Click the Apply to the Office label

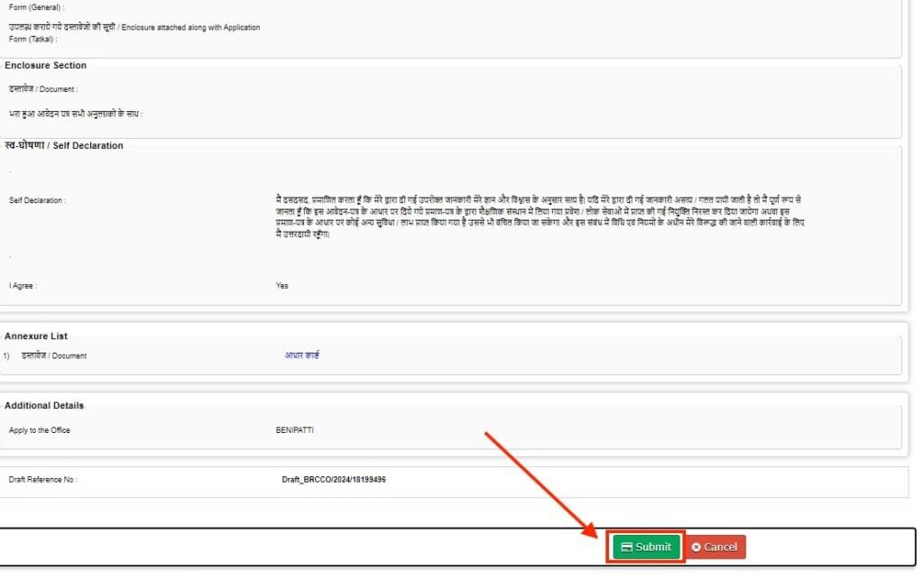pyautogui.click(x=40, y=430)
